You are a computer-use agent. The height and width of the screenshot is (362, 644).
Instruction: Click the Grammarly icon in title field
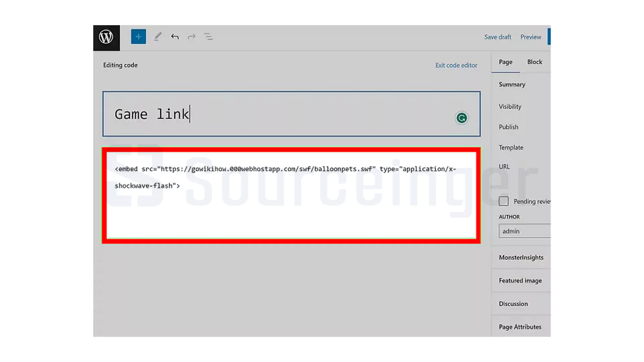pyautogui.click(x=462, y=118)
